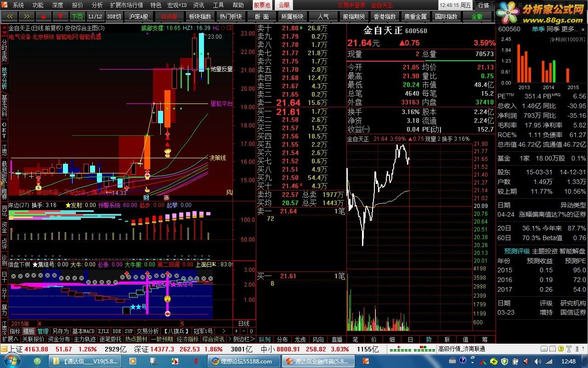Viewport: 588px width, 368px height.
Task: Click the minus zoom button under chart
Action: click(244, 331)
